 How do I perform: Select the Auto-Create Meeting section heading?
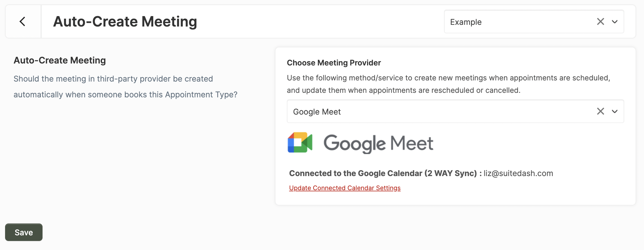(x=60, y=60)
